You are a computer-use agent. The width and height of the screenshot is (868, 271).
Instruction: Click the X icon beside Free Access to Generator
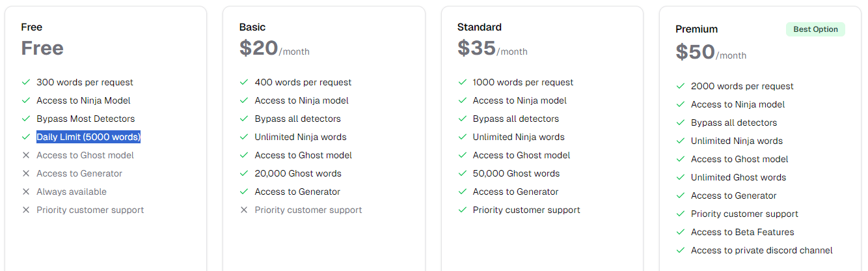[x=26, y=173]
